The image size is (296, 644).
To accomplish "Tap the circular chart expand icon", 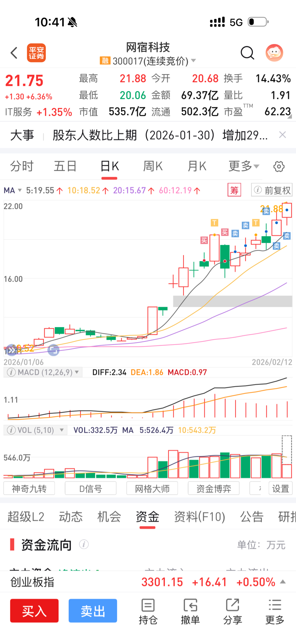I will 54,350.
